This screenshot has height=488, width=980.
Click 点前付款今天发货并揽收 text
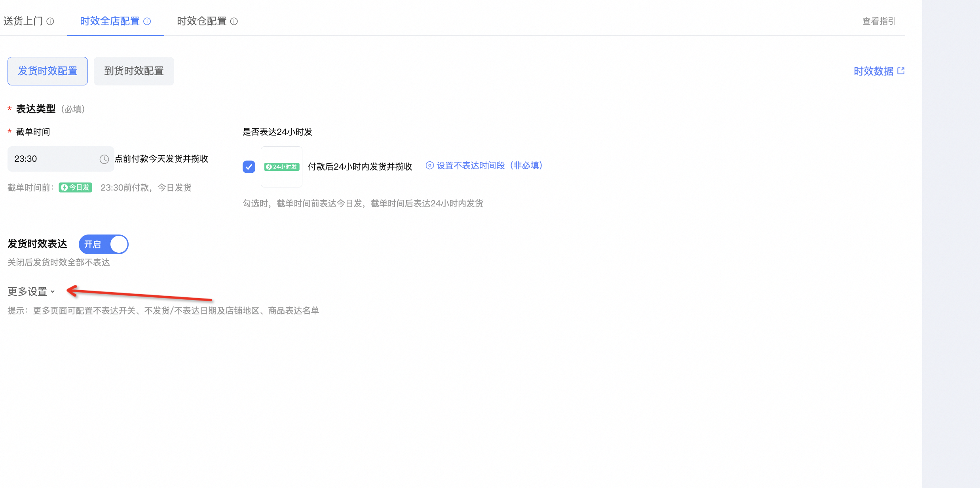coord(161,159)
